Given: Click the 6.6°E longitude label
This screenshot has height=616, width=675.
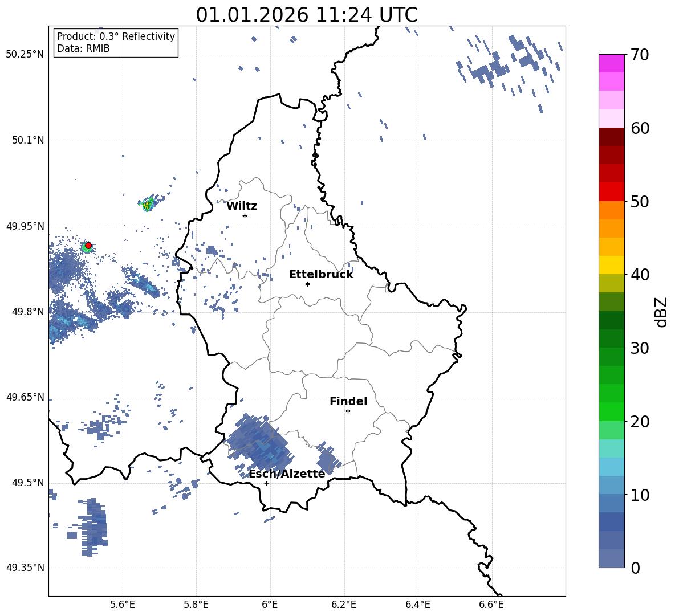Looking at the screenshot, I should click(491, 605).
